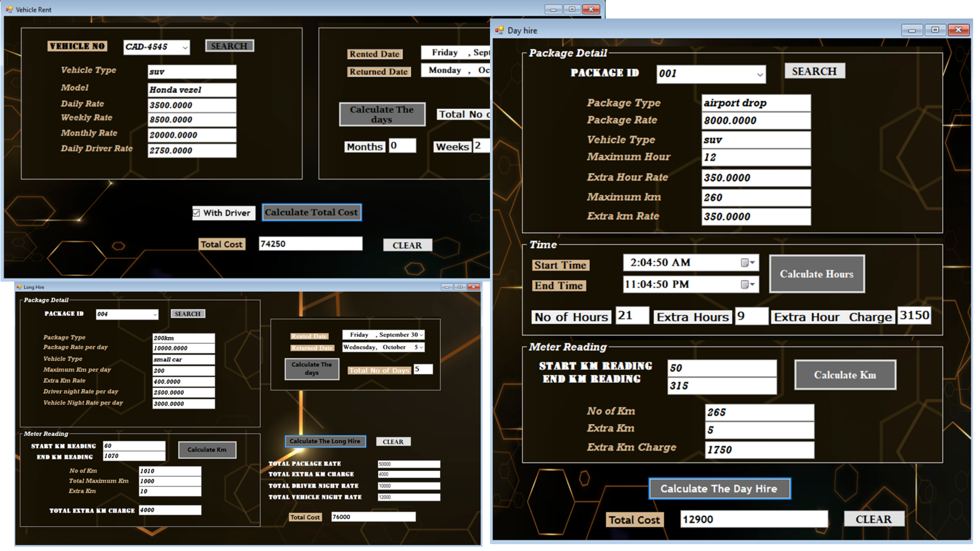Open Long Hire Package ID 004 dropdown
The height and width of the screenshot is (551, 980).
pyautogui.click(x=155, y=315)
